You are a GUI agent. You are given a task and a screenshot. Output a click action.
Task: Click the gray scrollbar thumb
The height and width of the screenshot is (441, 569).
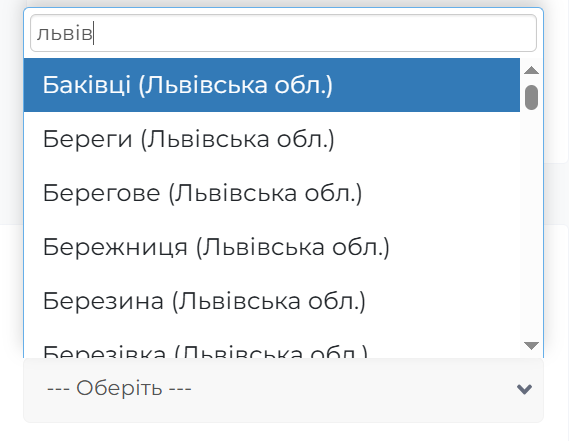pyautogui.click(x=532, y=97)
